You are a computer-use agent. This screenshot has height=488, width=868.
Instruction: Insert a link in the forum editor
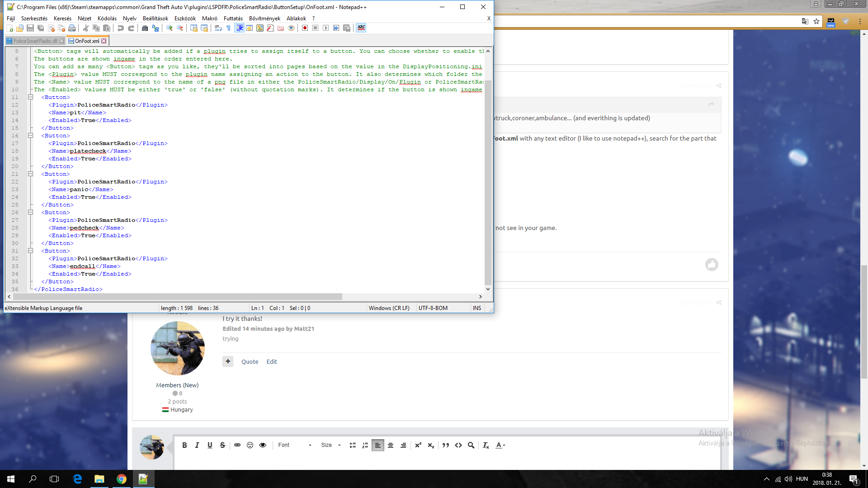click(x=237, y=445)
